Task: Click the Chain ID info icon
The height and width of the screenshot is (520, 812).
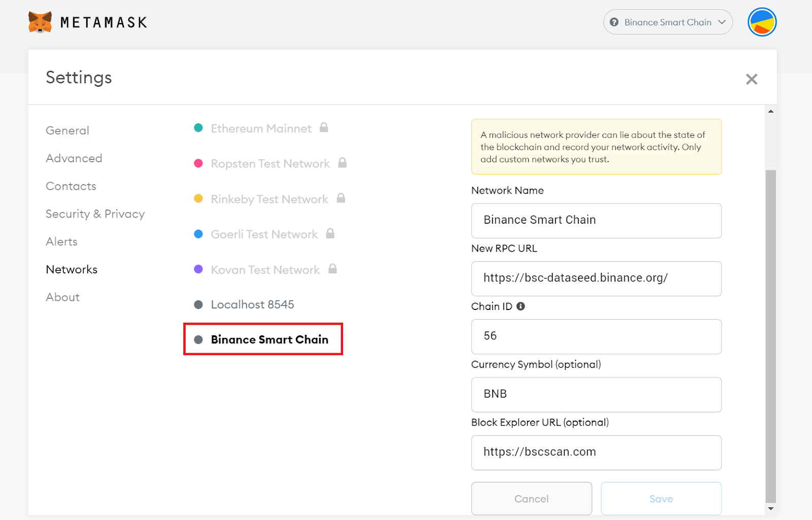Action: click(x=521, y=306)
